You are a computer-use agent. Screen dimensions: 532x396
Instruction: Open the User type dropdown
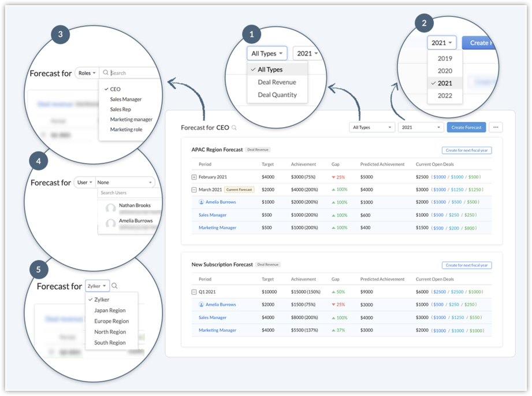(x=84, y=182)
